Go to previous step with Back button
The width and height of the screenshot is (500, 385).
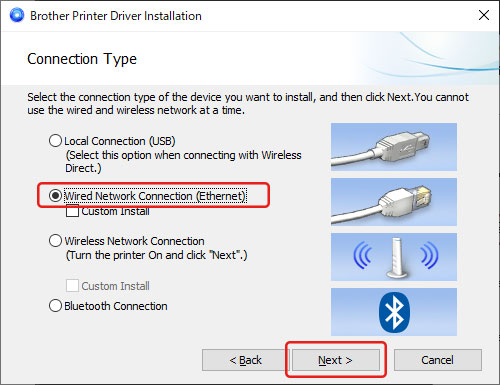point(245,360)
